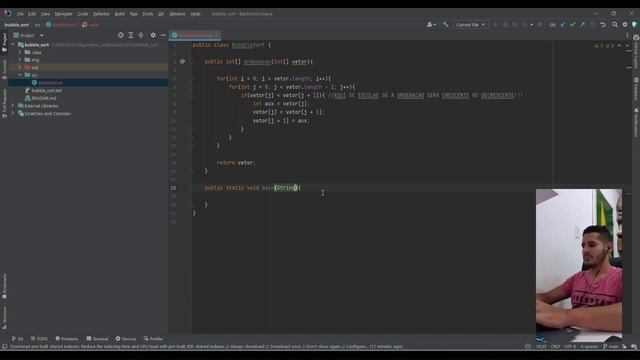
Task: Open the Window menu
Action: click(x=177, y=14)
